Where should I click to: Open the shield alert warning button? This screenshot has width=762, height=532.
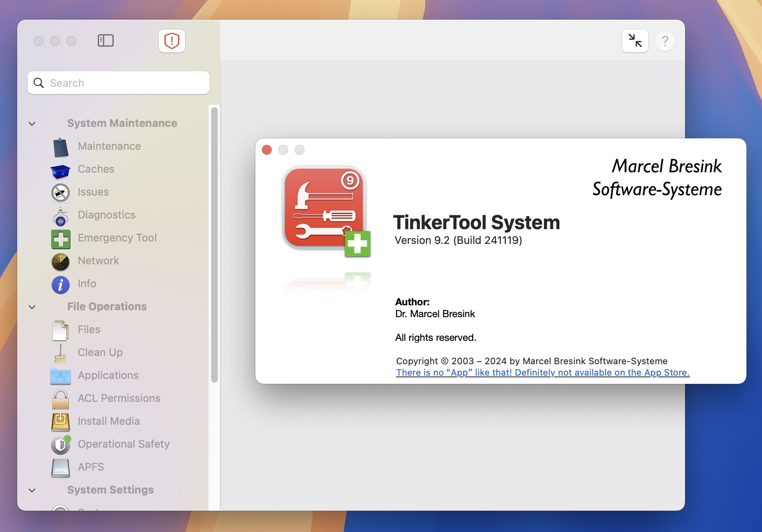pos(172,41)
